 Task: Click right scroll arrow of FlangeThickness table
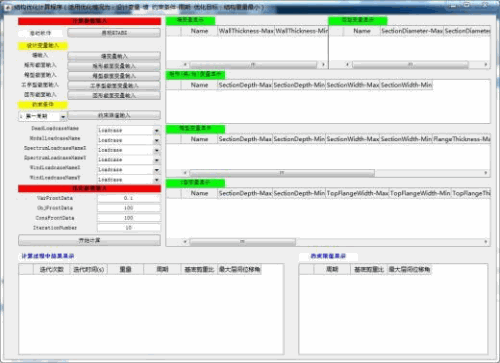point(486,173)
